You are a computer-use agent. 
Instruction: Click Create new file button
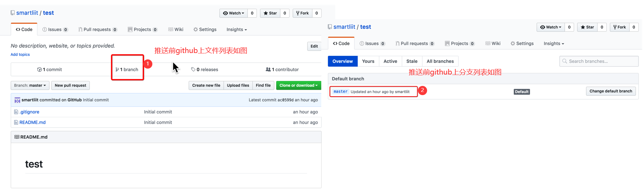tap(206, 85)
